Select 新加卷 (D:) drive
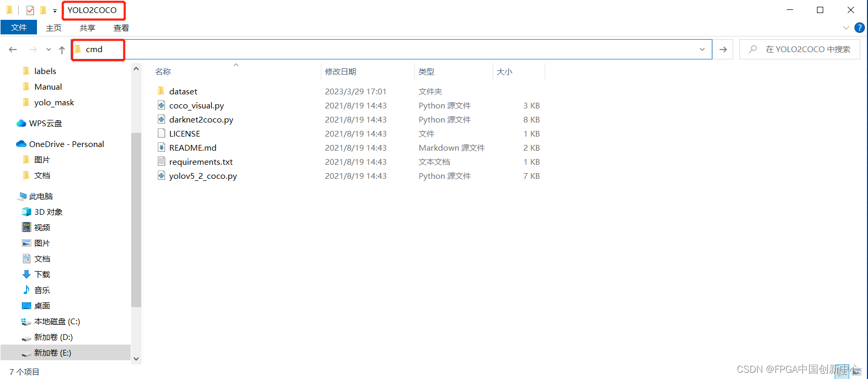868x379 pixels. click(54, 337)
